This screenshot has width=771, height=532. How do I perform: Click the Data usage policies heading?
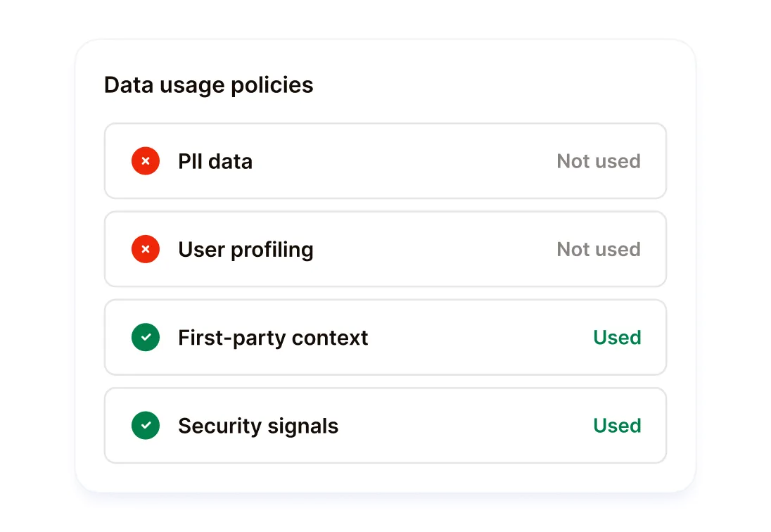point(209,85)
